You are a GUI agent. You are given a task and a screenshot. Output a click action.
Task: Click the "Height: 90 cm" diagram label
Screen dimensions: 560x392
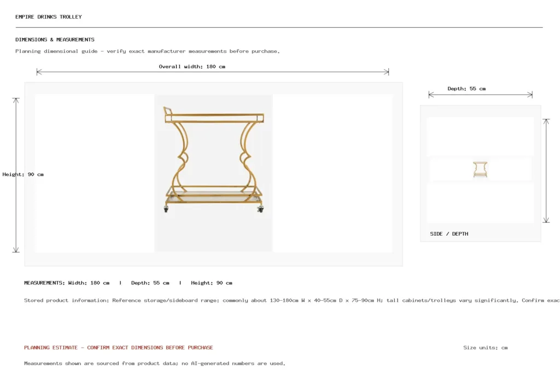tap(23, 174)
